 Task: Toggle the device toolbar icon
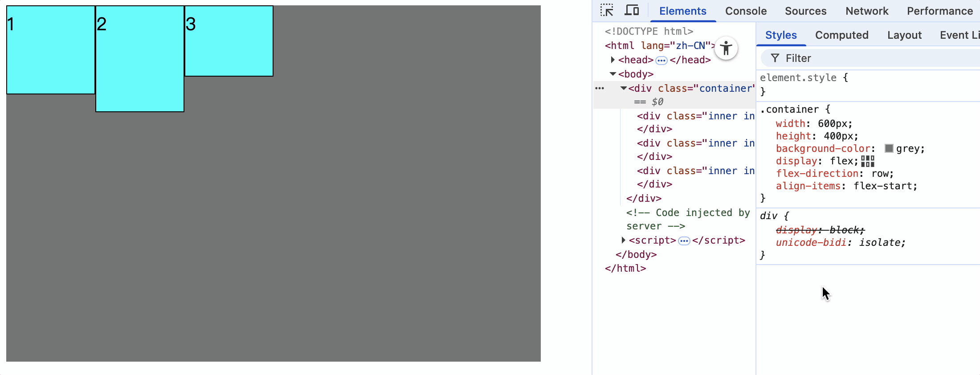click(x=632, y=10)
